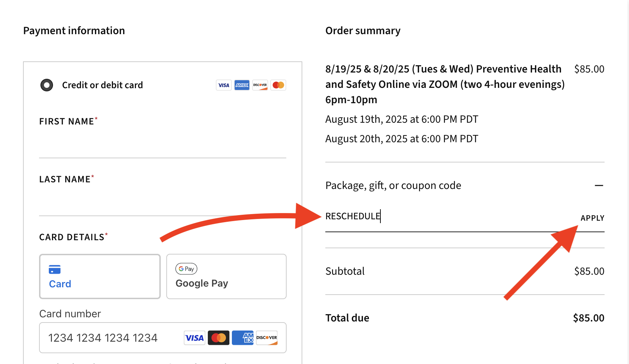Click the blue card icon in the Card tab
The width and height of the screenshot is (629, 364).
point(55,270)
